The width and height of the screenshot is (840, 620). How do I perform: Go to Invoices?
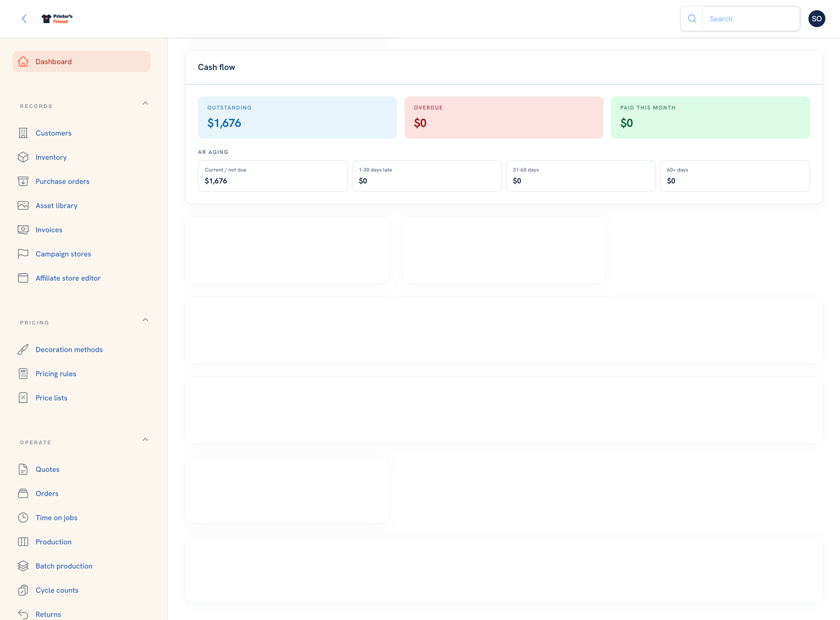[x=49, y=230]
